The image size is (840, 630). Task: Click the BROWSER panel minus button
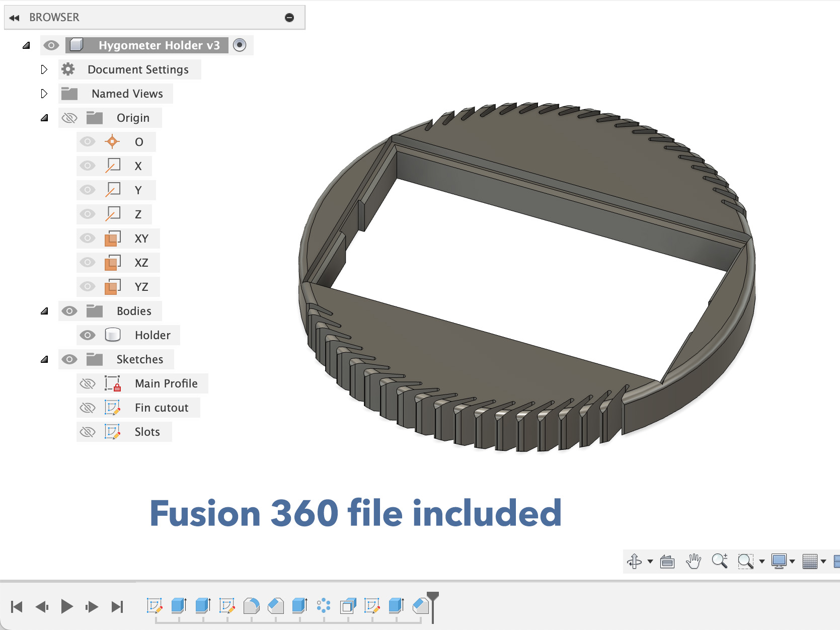[x=289, y=18]
